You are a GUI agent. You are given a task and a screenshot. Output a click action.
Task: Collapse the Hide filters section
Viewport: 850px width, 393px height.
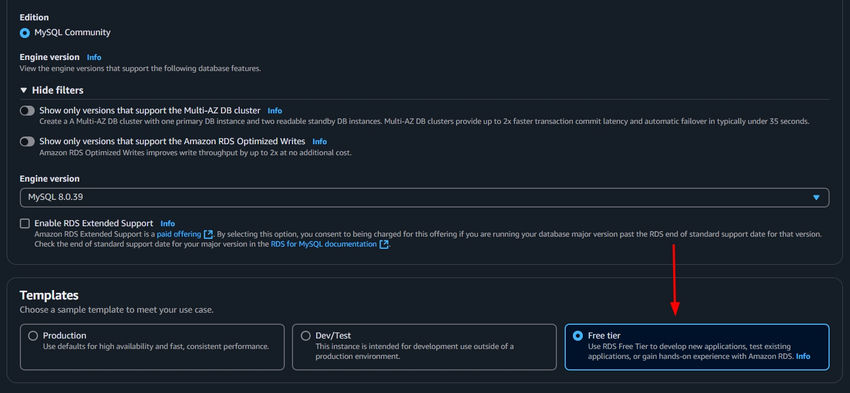51,90
